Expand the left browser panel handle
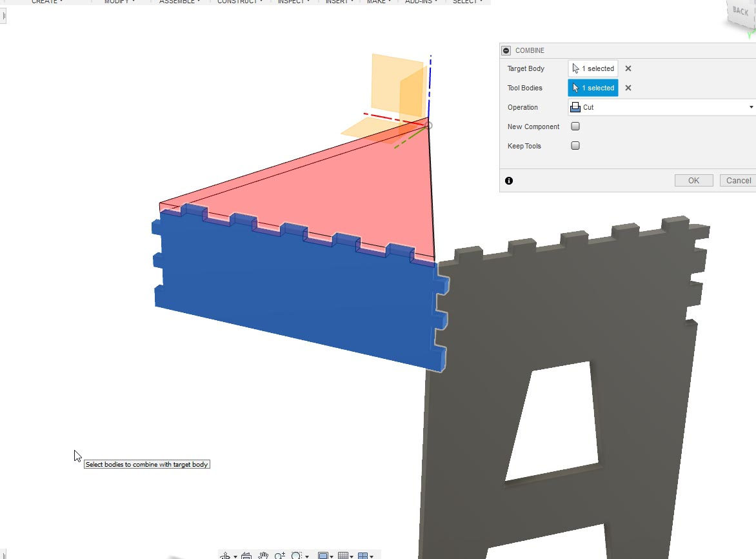 pyautogui.click(x=3, y=16)
